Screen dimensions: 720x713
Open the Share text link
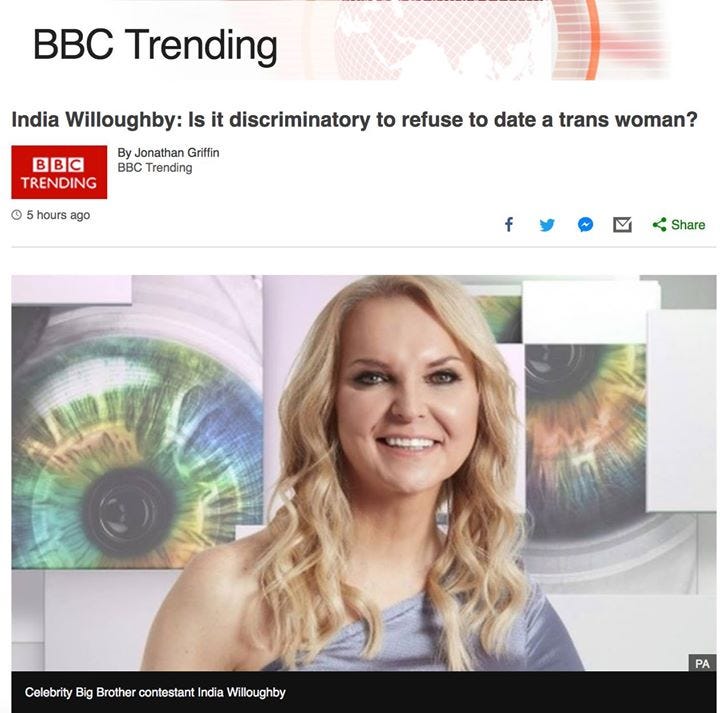coord(688,225)
